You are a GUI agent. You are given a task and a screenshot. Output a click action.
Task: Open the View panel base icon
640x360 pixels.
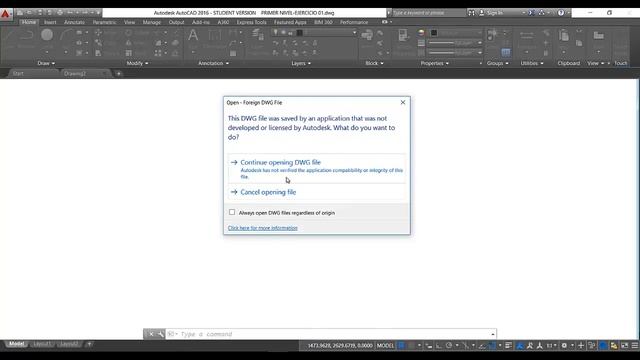point(599,36)
